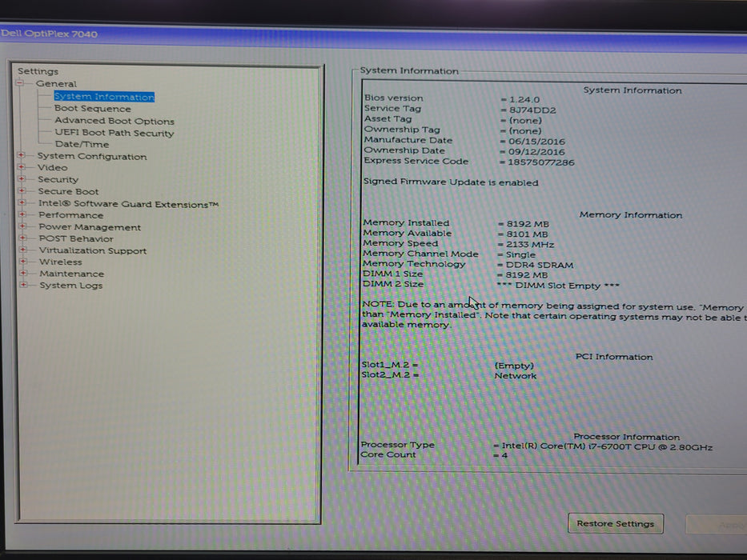Click the PCI Information heading
The image size is (747, 560).
click(614, 357)
